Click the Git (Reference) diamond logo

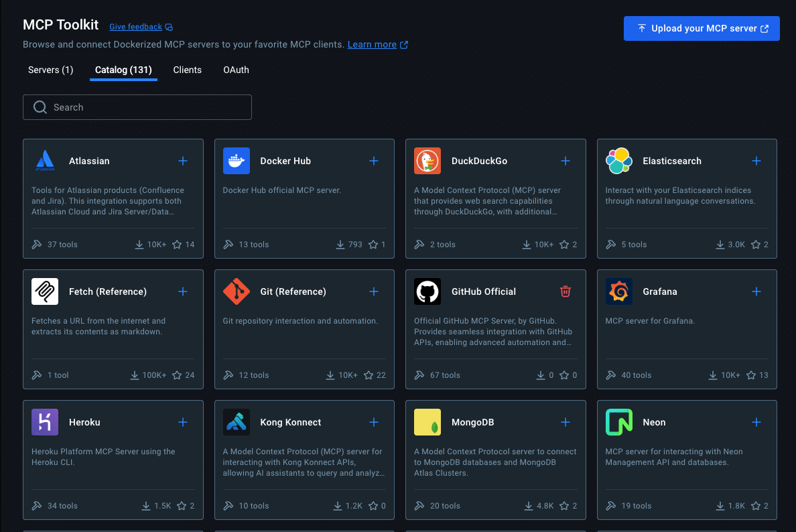236,291
